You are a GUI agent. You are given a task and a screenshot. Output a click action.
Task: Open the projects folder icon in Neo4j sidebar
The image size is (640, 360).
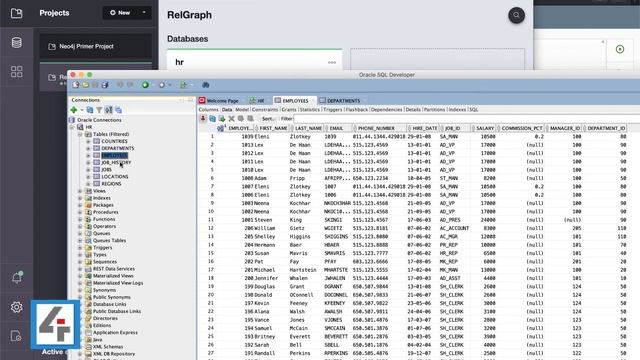(x=16, y=13)
